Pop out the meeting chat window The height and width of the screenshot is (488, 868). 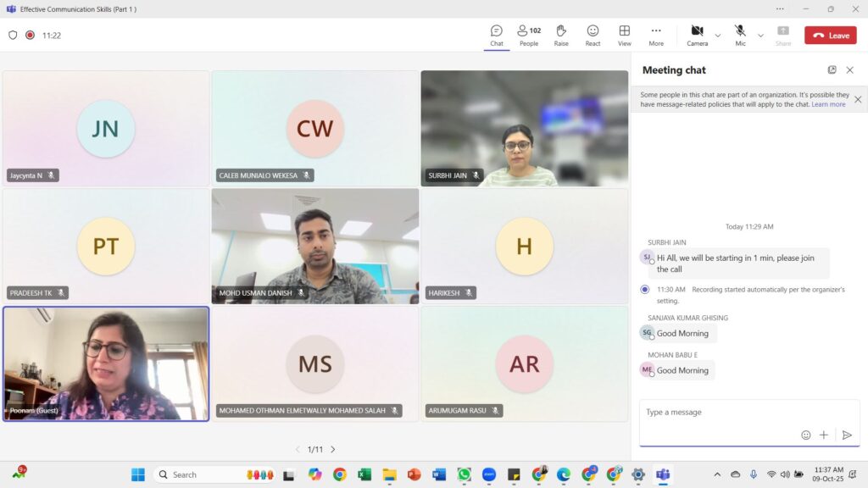(x=832, y=70)
